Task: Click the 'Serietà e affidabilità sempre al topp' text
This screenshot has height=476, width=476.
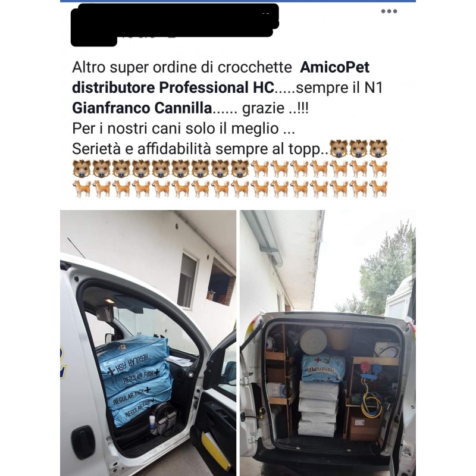Action: pyautogui.click(x=201, y=149)
